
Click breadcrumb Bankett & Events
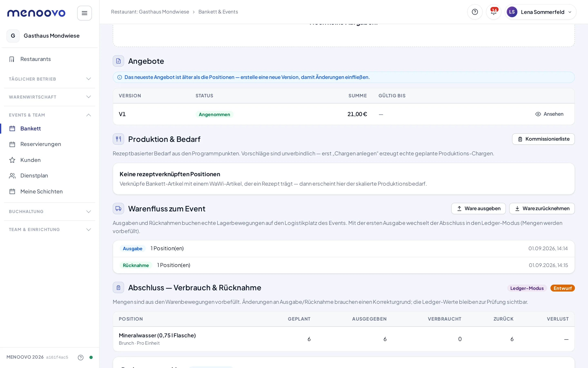click(x=218, y=12)
